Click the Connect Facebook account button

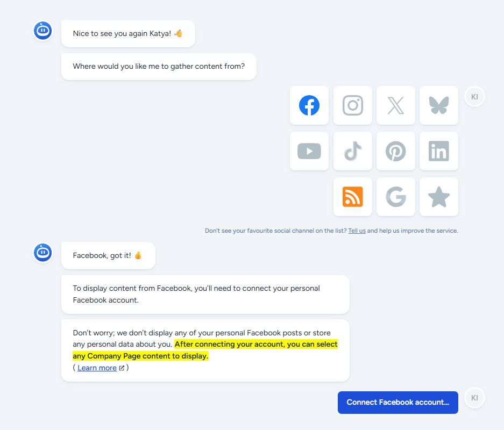click(x=397, y=403)
